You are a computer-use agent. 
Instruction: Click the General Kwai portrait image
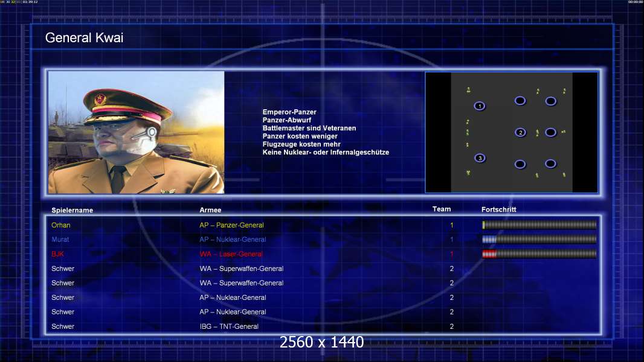[x=137, y=132]
